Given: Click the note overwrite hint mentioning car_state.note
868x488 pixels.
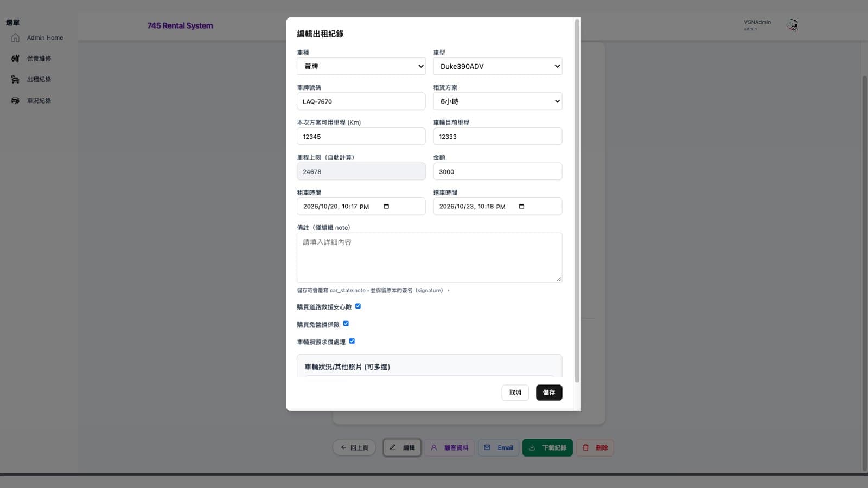Looking at the screenshot, I should click(x=373, y=291).
